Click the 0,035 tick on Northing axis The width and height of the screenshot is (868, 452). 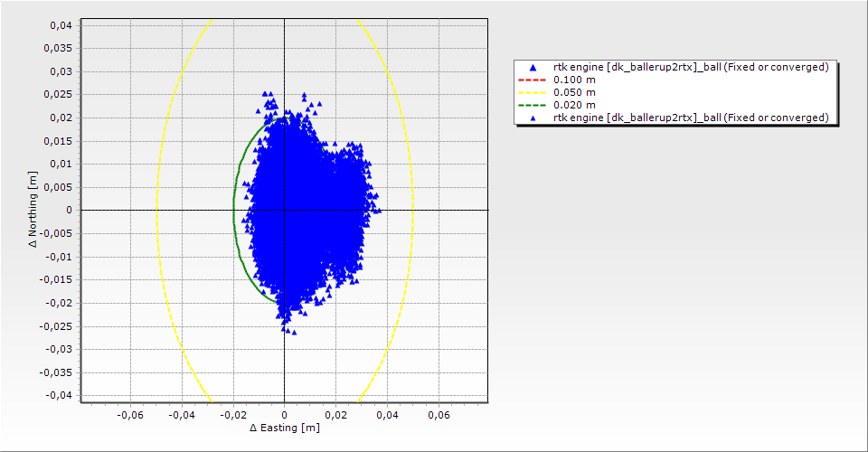coord(60,48)
